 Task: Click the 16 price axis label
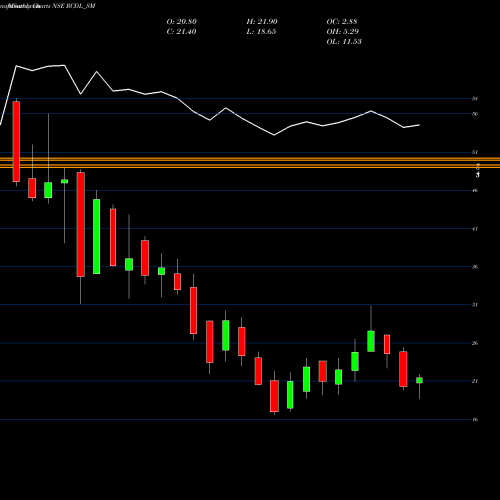(475, 420)
